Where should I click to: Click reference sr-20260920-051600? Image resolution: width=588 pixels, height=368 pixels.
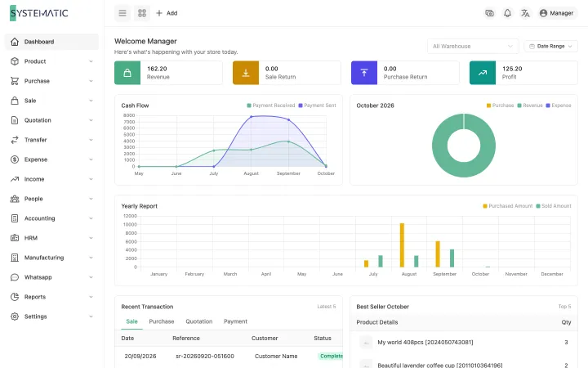205,357
